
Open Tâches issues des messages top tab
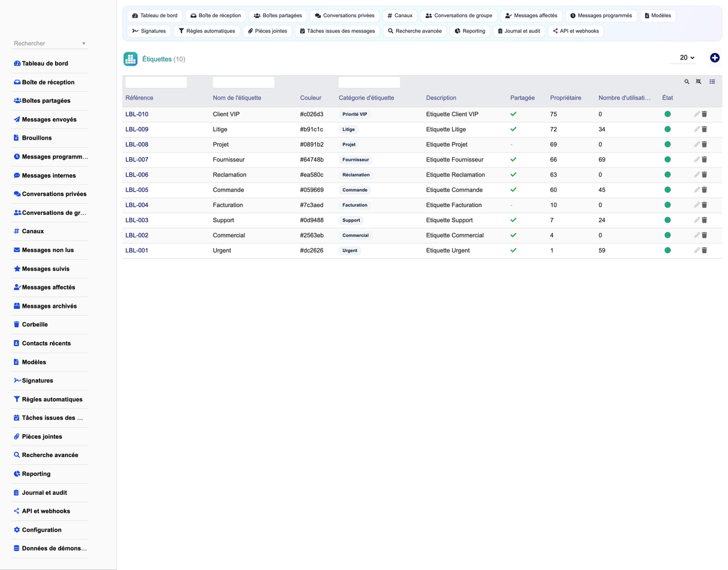point(337,31)
